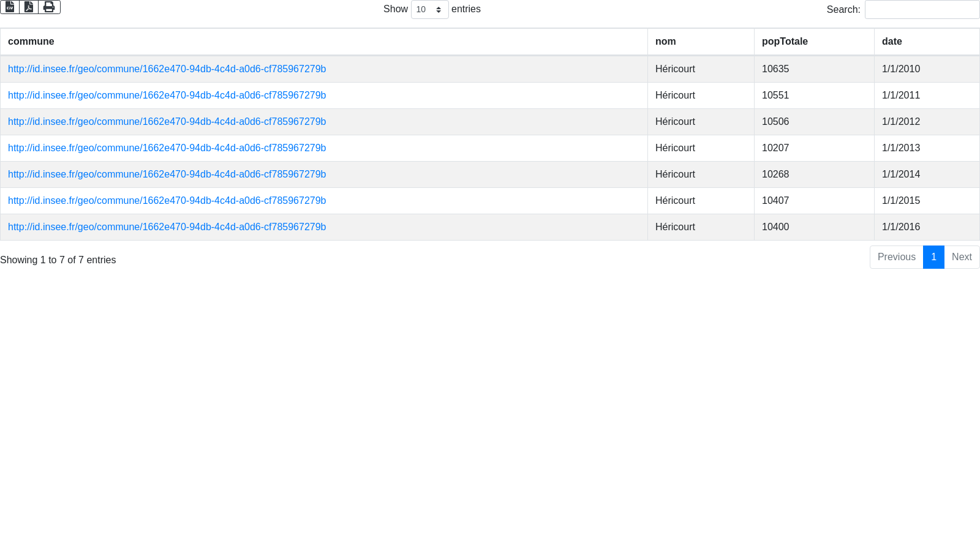The height and width of the screenshot is (551, 980).
Task: Focus the Search input field
Action: click(x=922, y=10)
